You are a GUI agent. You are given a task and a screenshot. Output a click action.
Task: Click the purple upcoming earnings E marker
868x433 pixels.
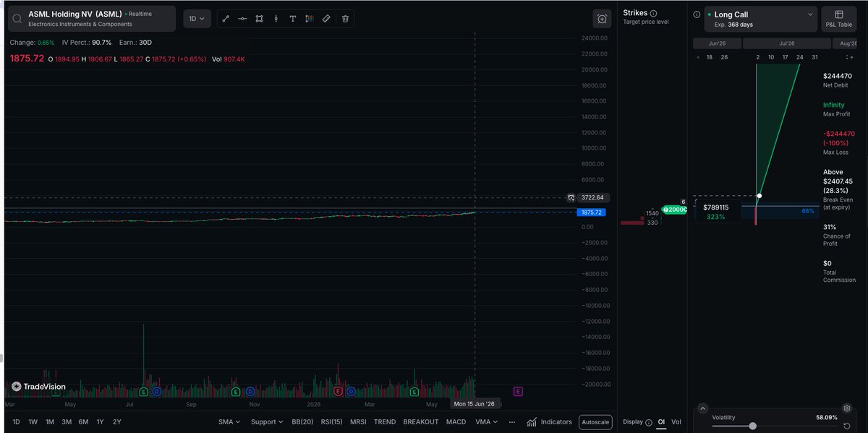pyautogui.click(x=518, y=392)
